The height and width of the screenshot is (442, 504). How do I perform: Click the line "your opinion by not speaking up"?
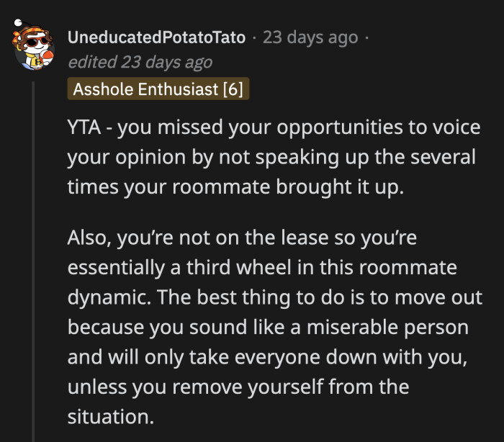(271, 157)
